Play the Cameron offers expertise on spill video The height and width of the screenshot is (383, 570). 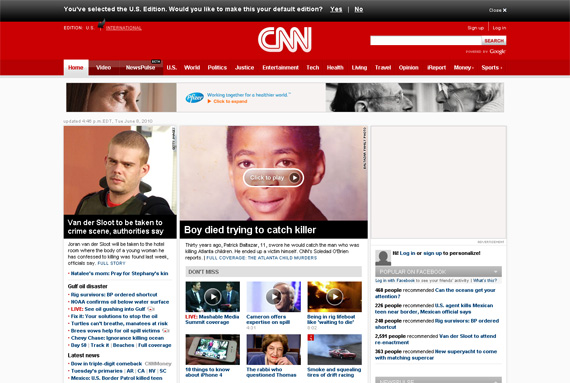273,297
